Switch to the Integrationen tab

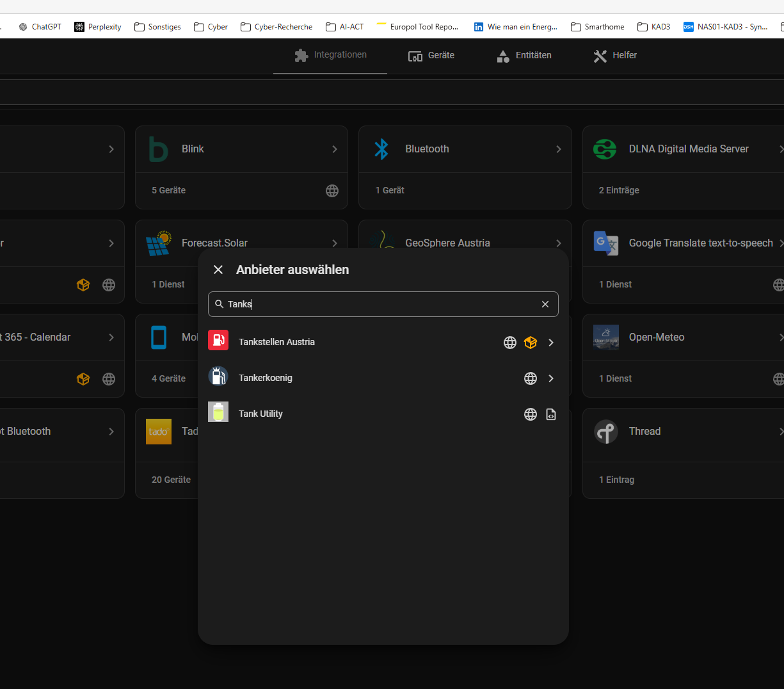click(x=330, y=56)
